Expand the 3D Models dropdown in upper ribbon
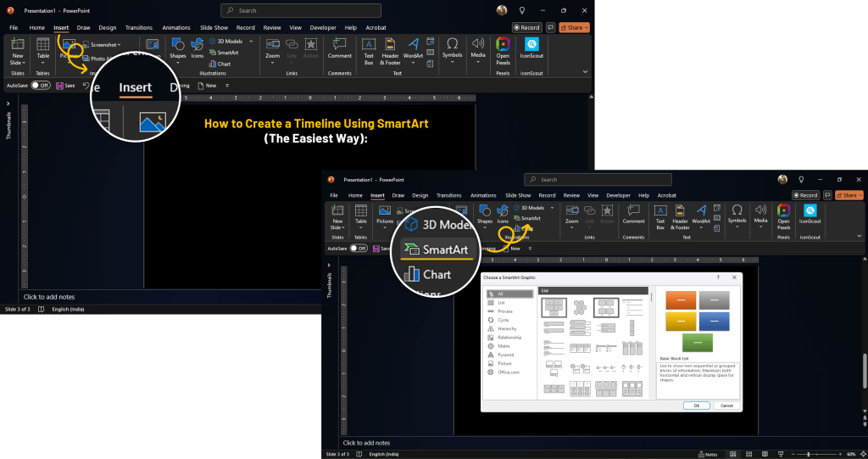868x459 pixels. click(x=248, y=41)
